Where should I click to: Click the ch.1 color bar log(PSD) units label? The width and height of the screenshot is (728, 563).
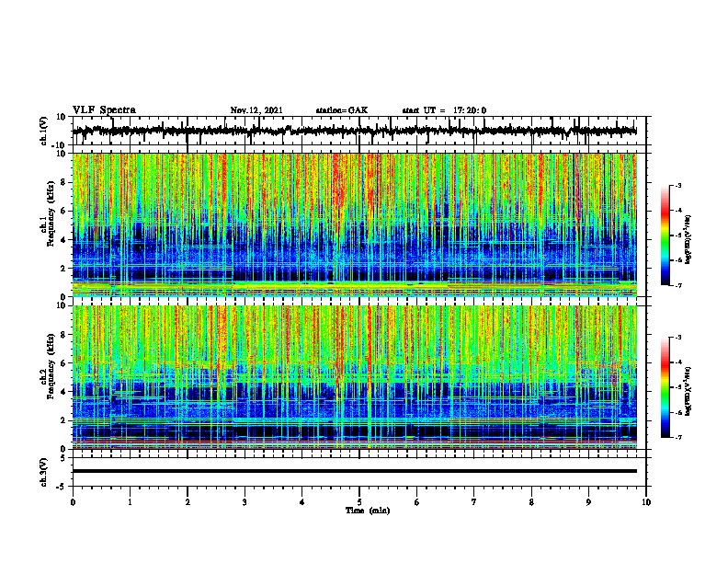pyautogui.click(x=688, y=240)
